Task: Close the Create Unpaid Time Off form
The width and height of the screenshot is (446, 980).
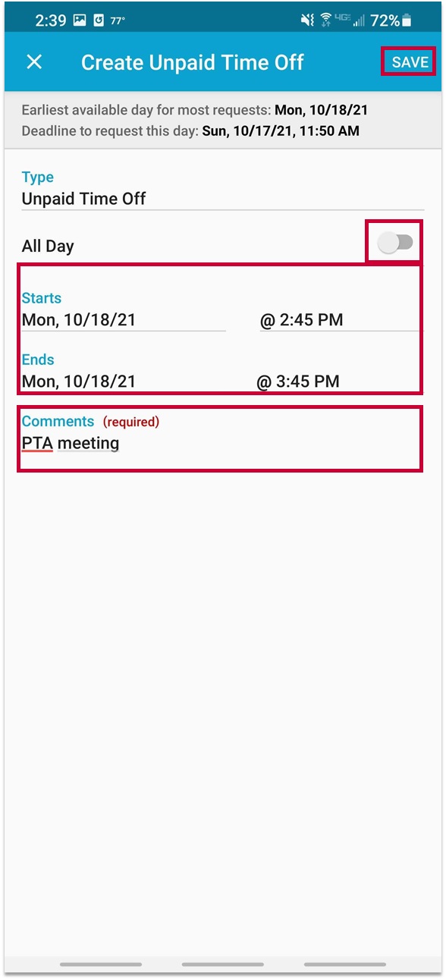Action: 34,62
